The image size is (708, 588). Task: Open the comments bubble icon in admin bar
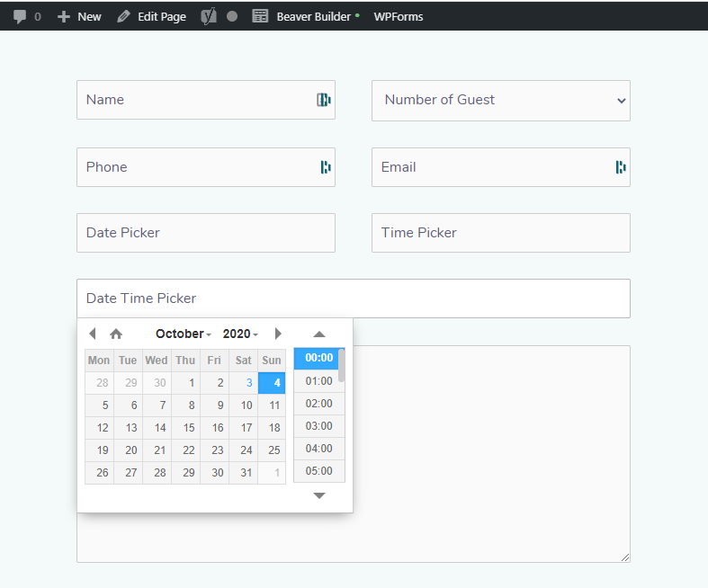tap(20, 17)
